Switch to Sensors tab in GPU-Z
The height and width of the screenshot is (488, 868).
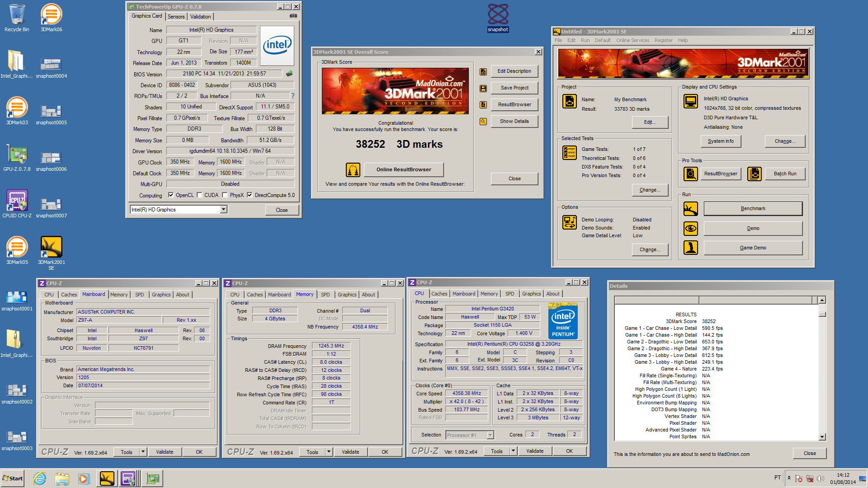coord(176,17)
